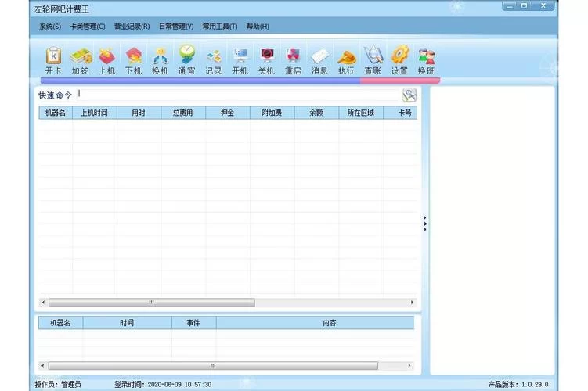Click the 重启 restart icon
Image resolution: width=588 pixels, height=391 pixels.
(293, 60)
